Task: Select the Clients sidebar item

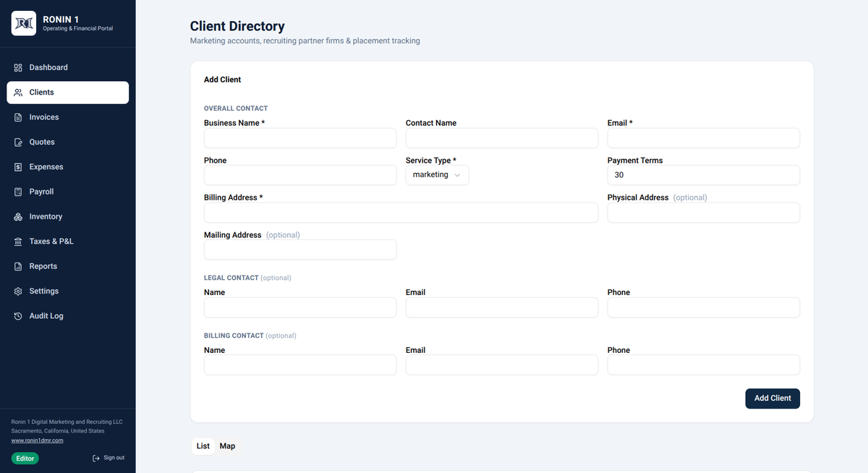Action: coord(68,93)
